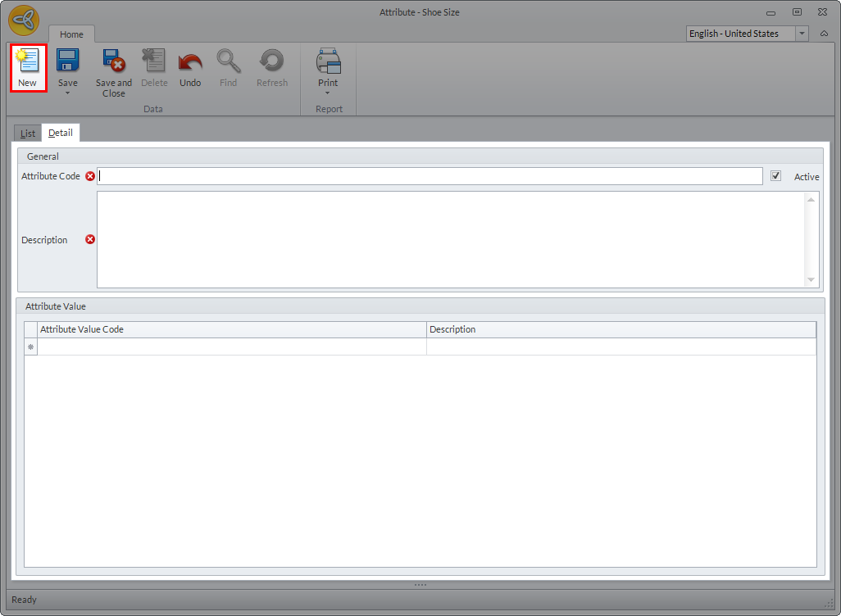Click the Attribute Code text field
This screenshot has width=841, height=616.
(x=430, y=176)
